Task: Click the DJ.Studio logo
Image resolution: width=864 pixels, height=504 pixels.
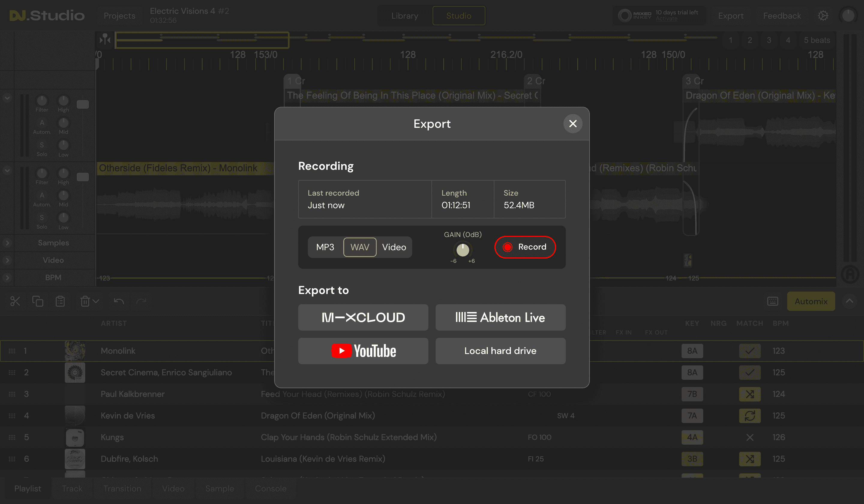Action: [47, 15]
